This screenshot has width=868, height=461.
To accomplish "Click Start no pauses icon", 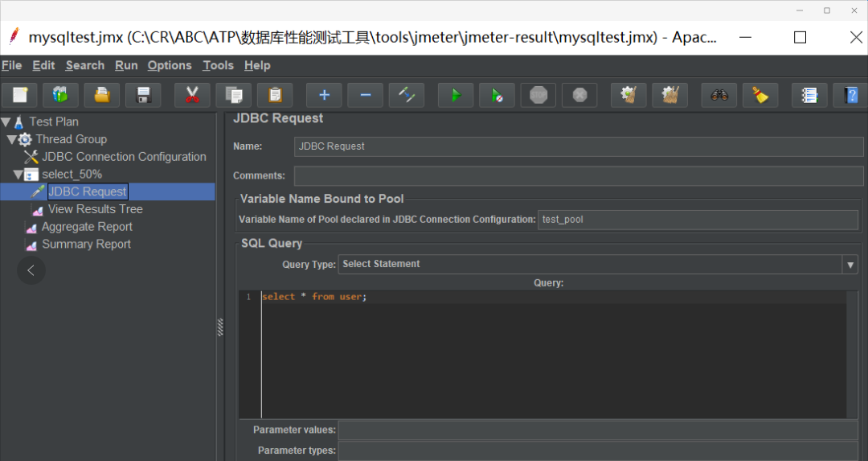I will coord(497,95).
